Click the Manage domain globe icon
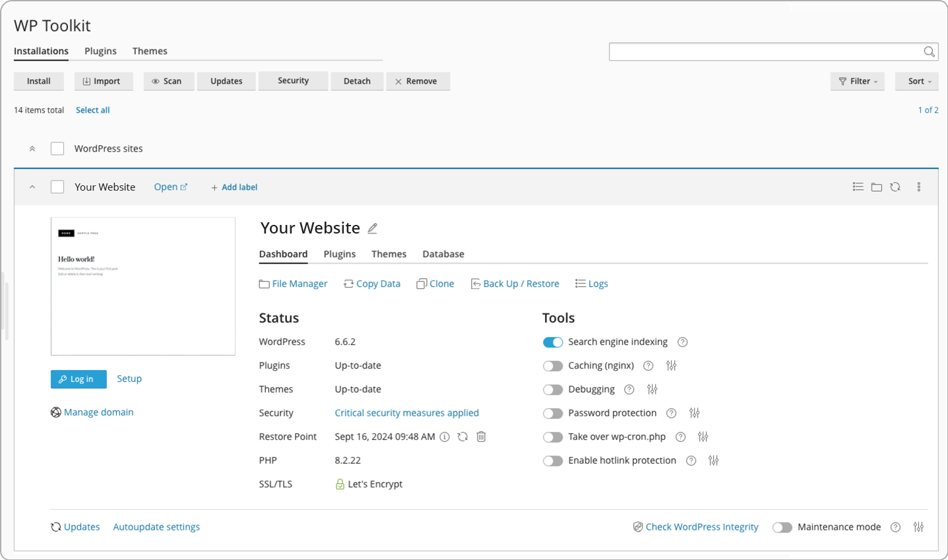 point(56,412)
